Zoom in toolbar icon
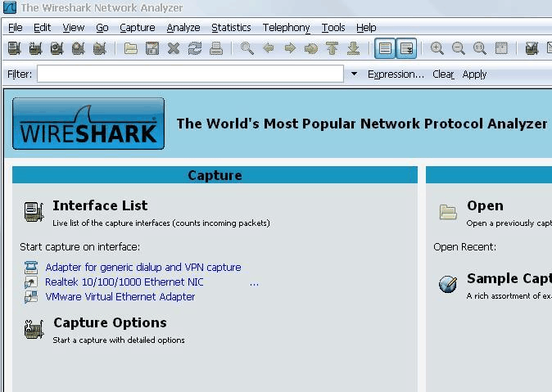 437,48
